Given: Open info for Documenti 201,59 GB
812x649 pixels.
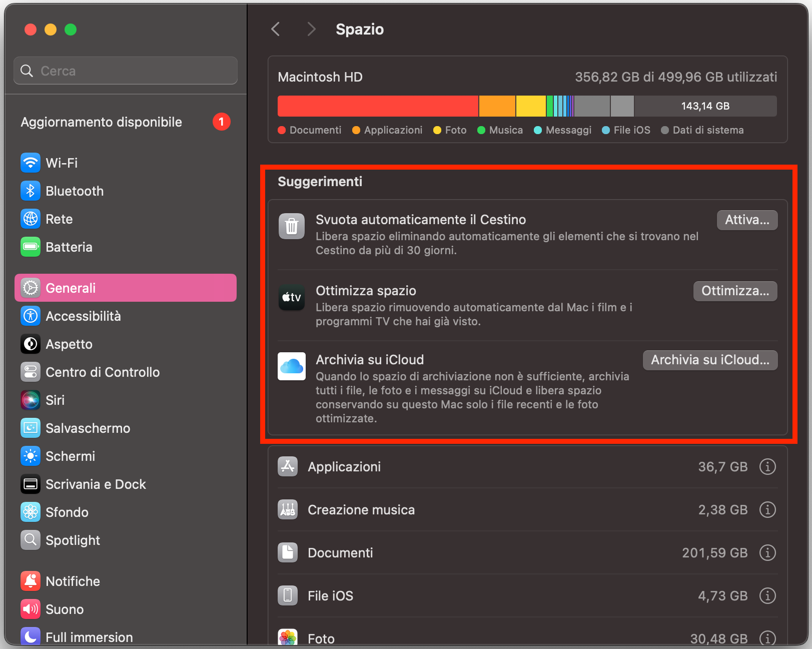Looking at the screenshot, I should coord(767,552).
